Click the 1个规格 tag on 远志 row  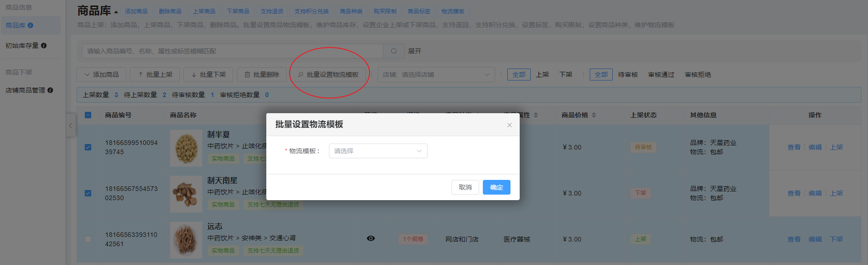pos(413,239)
